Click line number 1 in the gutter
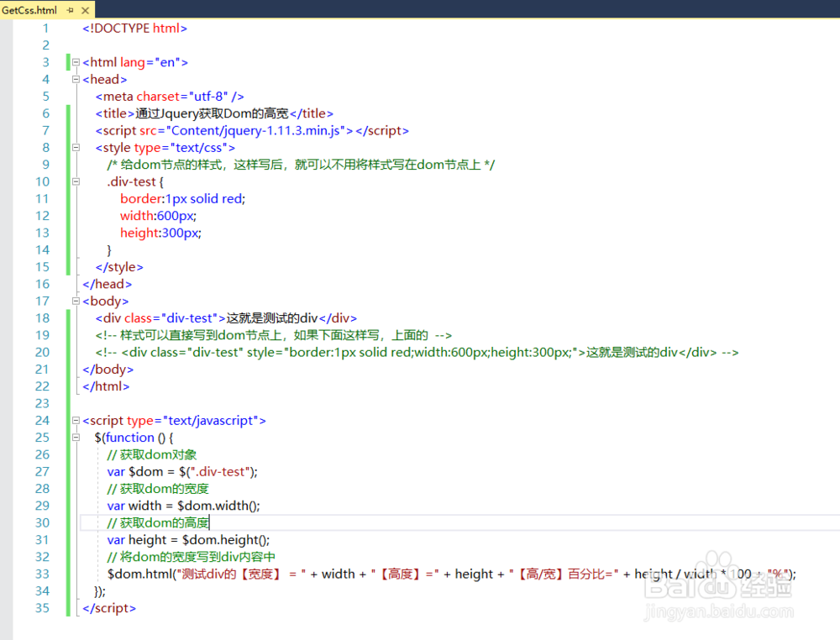 (45, 29)
